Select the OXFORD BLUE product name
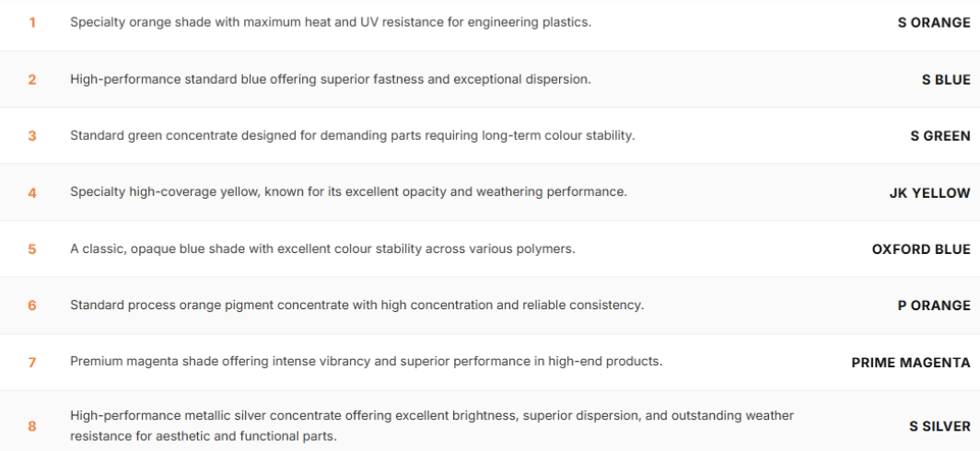980x451 pixels. pyautogui.click(x=921, y=249)
